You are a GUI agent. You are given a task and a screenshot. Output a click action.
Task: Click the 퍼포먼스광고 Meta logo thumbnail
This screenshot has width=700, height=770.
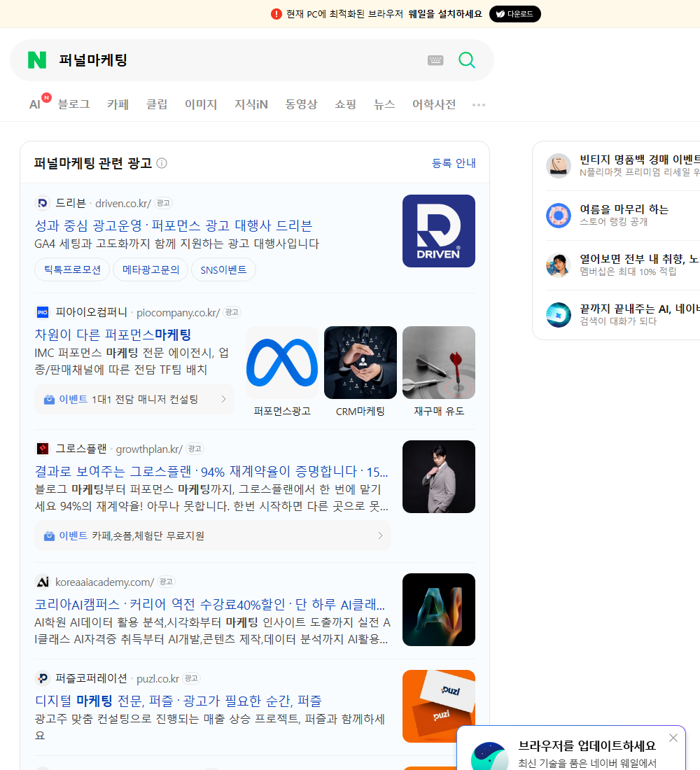pos(282,363)
